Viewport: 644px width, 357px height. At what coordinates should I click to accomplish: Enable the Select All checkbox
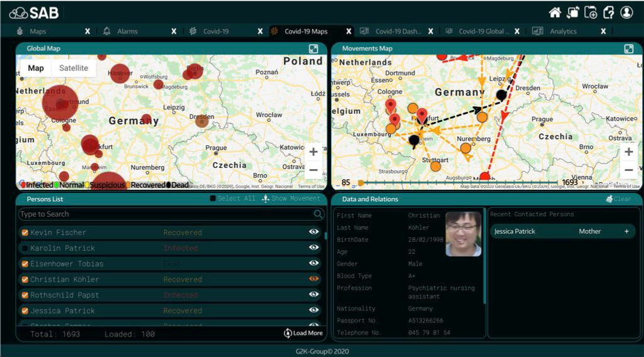click(x=212, y=199)
